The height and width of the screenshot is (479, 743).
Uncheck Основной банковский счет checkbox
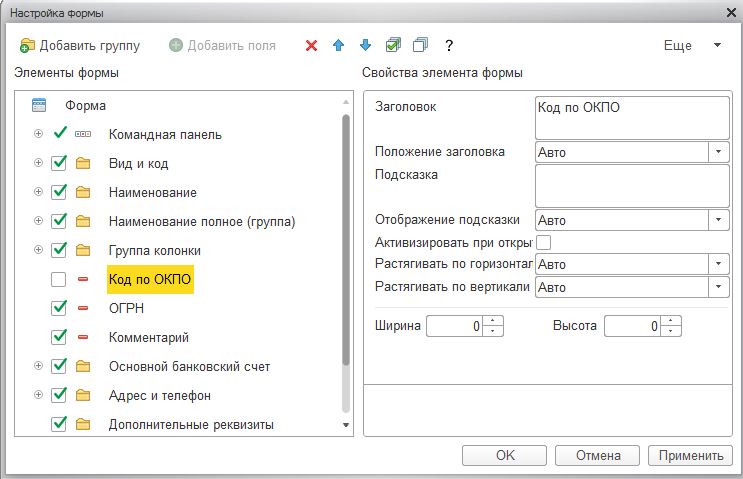59,366
